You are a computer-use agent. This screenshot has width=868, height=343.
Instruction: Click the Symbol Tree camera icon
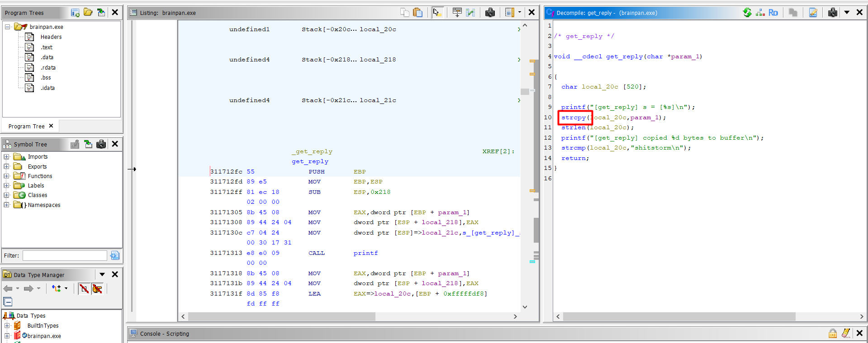(101, 144)
